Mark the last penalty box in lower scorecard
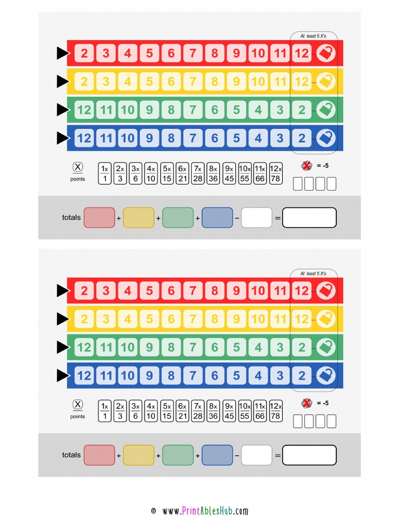The image size is (399, 532). 331,421
